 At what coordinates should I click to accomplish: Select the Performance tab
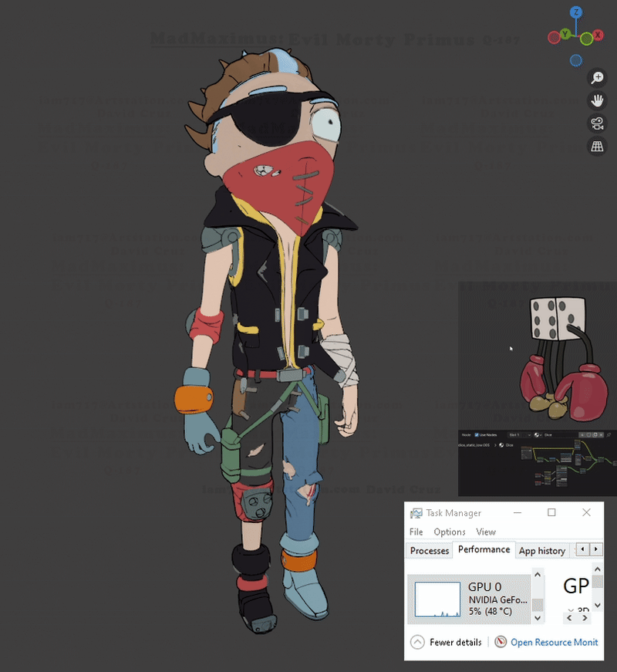coord(484,549)
